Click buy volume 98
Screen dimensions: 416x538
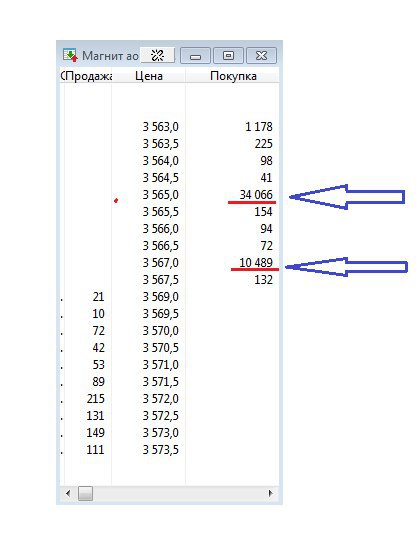coord(266,161)
